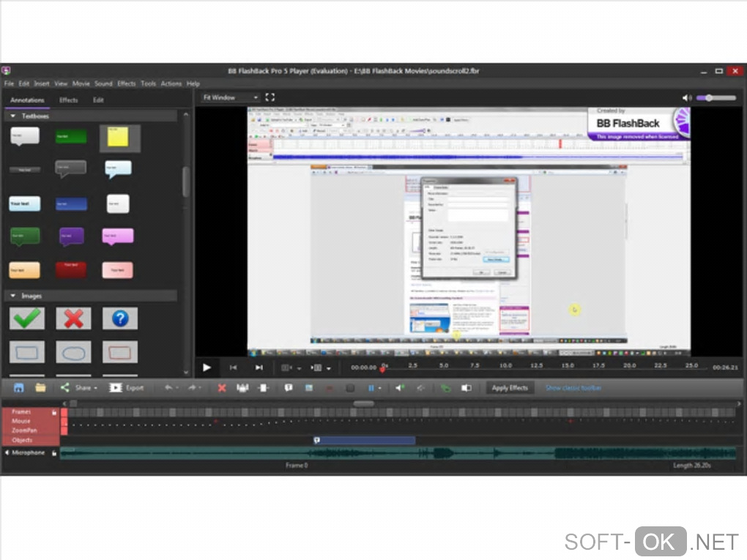This screenshot has height=560, width=747.
Task: Select the blue rectangle outline image
Action: click(x=27, y=352)
